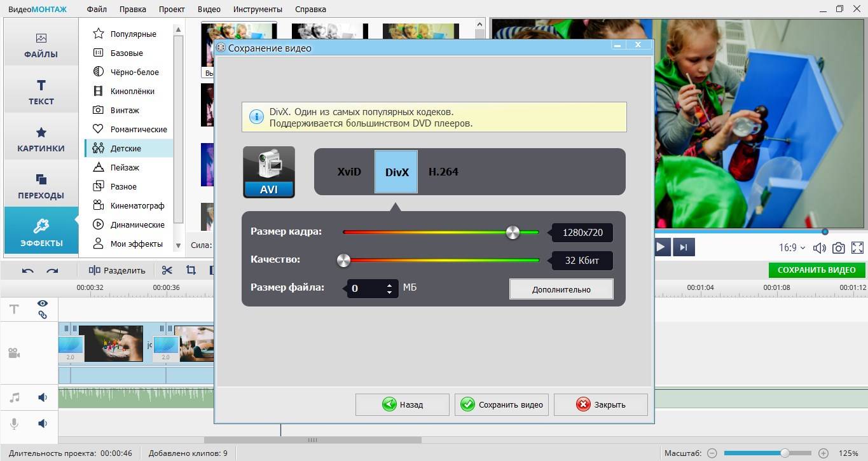Open the 16:9 aspect ratio dropdown
The width and height of the screenshot is (868, 461).
(792, 248)
